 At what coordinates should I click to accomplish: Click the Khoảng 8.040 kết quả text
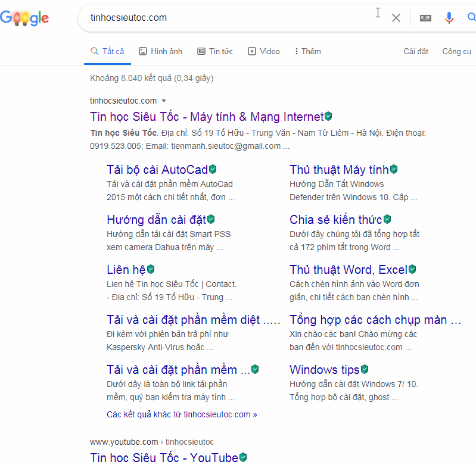pos(152,78)
